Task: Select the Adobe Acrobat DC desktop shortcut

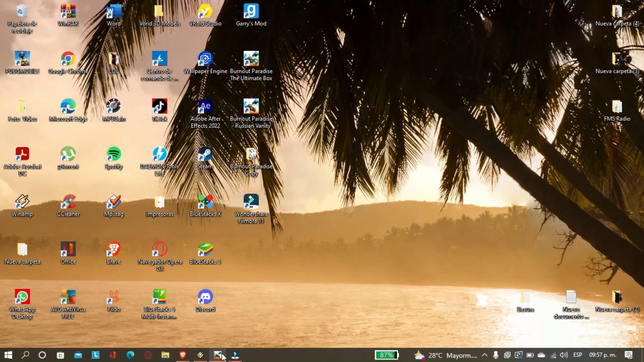Action: tap(22, 162)
